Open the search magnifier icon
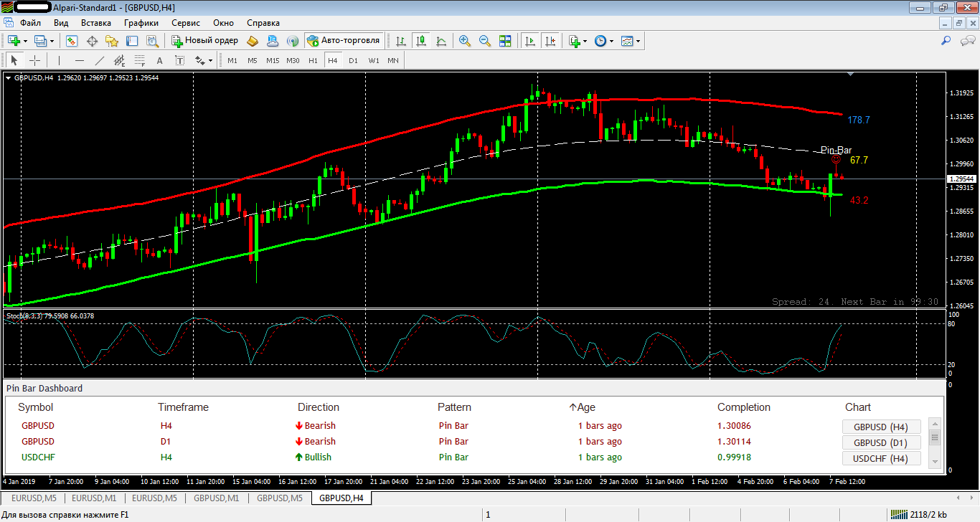This screenshot has height=522, width=980. [x=946, y=41]
